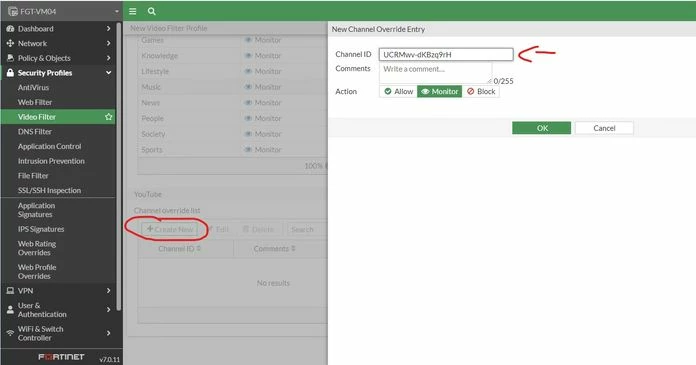Click the VPN laptop icon

coord(10,291)
